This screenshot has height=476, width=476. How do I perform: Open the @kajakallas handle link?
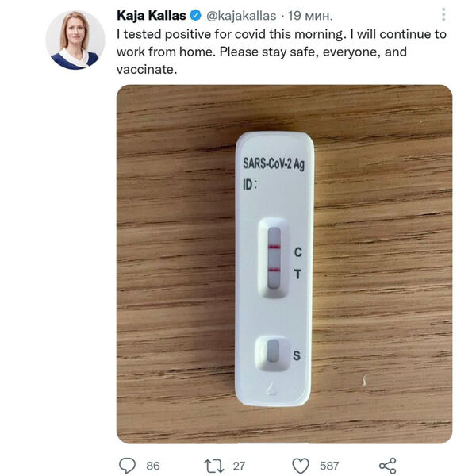pyautogui.click(x=241, y=16)
